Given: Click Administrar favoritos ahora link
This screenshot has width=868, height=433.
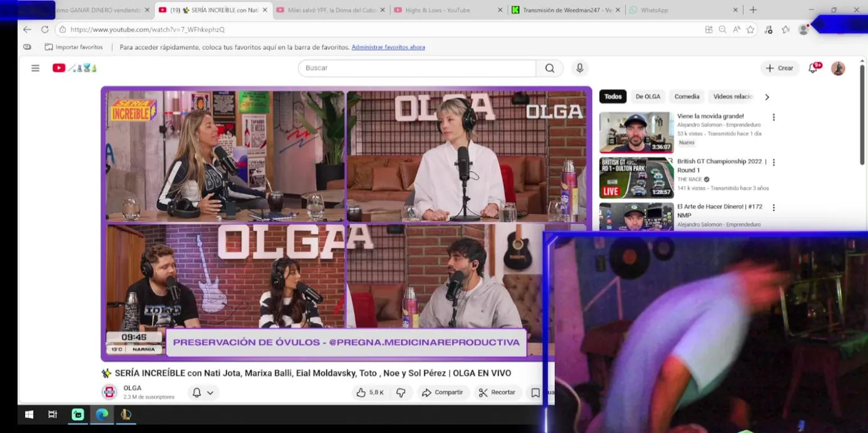Looking at the screenshot, I should 388,47.
